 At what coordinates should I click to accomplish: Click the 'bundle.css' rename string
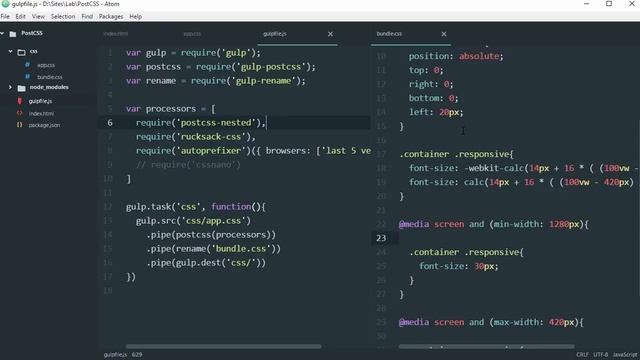click(x=240, y=249)
